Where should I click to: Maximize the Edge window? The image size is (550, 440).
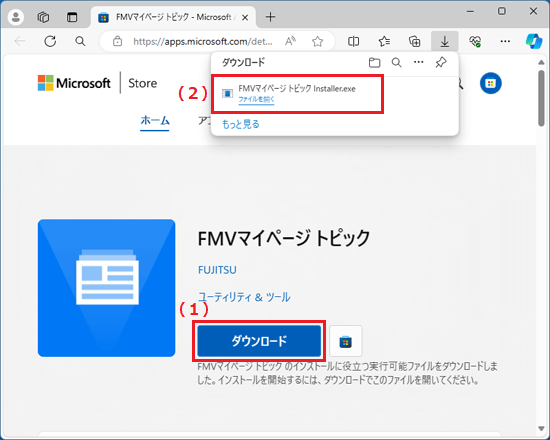pyautogui.click(x=502, y=11)
